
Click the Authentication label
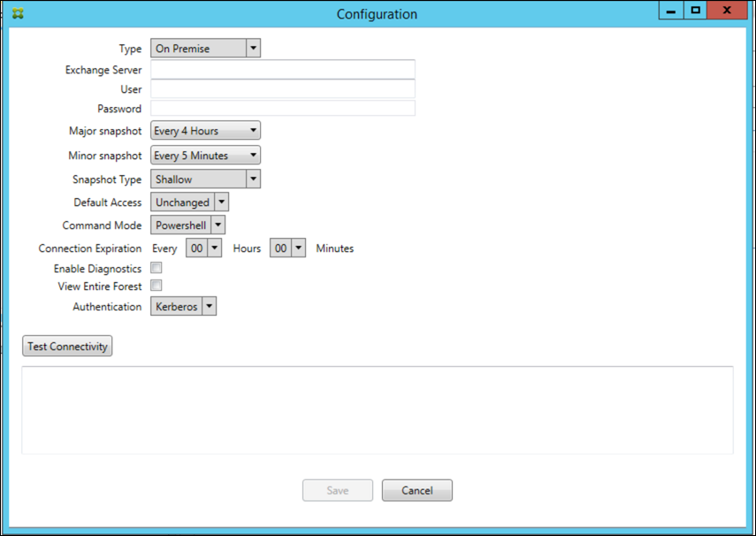pyautogui.click(x=107, y=307)
